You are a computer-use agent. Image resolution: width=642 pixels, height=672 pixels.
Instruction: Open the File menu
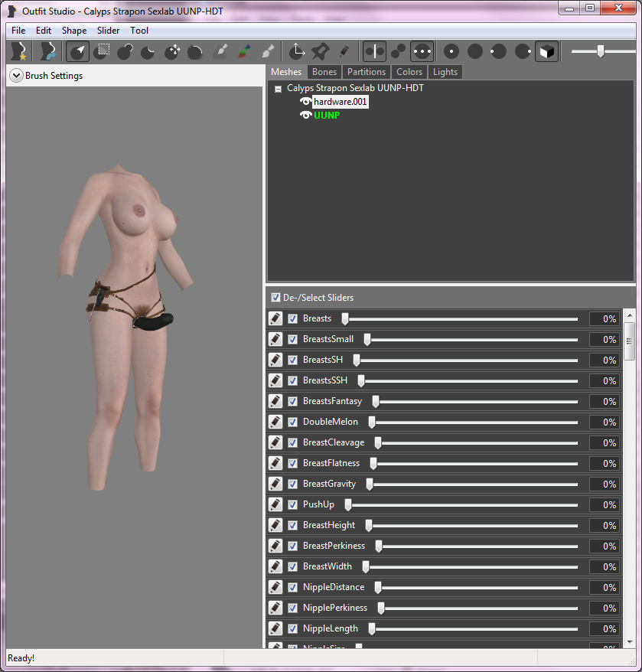click(18, 31)
